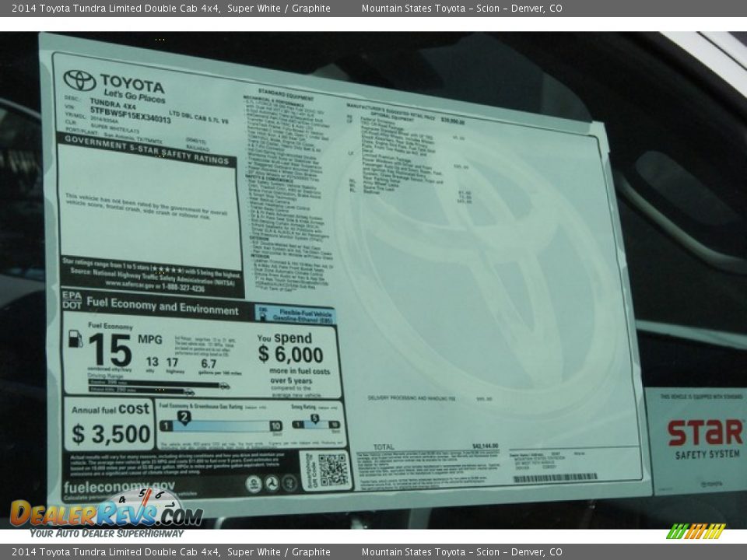The width and height of the screenshot is (747, 560).
Task: Click the EPA DOT badge
Action: 72,300
